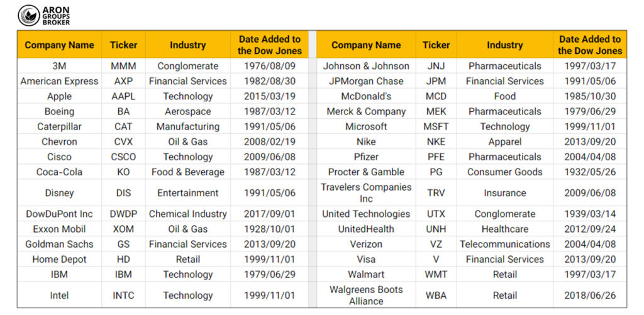Screen dimensions: 644x315
Task: Click the right table's Date Added header
Action: tap(589, 45)
